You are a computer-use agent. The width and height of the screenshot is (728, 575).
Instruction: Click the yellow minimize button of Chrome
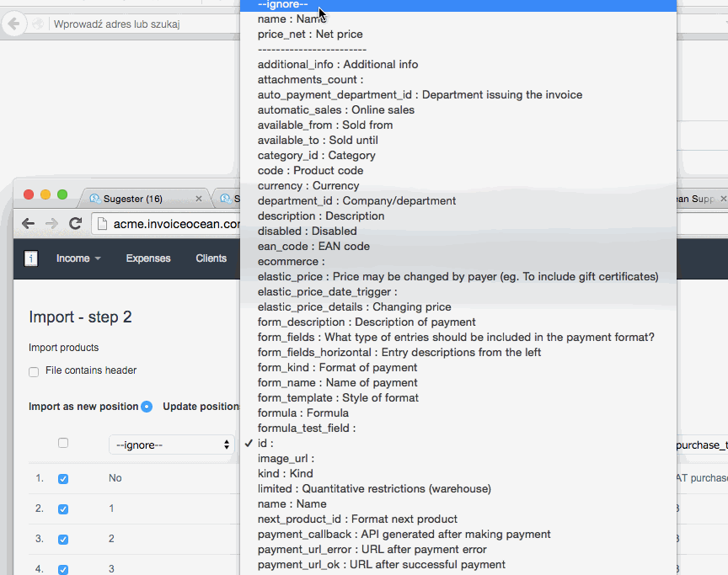tap(45, 194)
